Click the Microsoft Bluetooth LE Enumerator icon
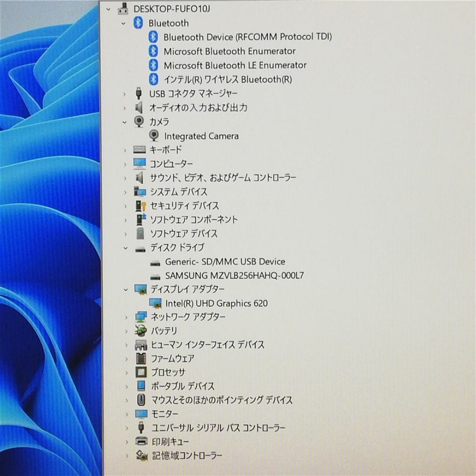 [x=153, y=65]
